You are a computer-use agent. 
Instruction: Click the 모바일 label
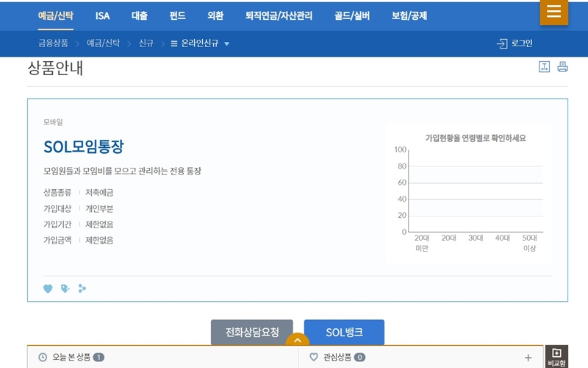53,122
